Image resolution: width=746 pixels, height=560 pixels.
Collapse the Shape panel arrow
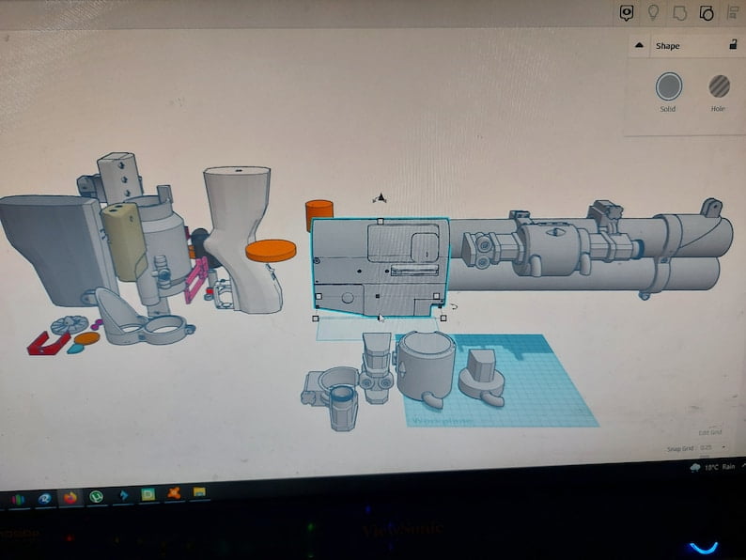click(x=639, y=45)
